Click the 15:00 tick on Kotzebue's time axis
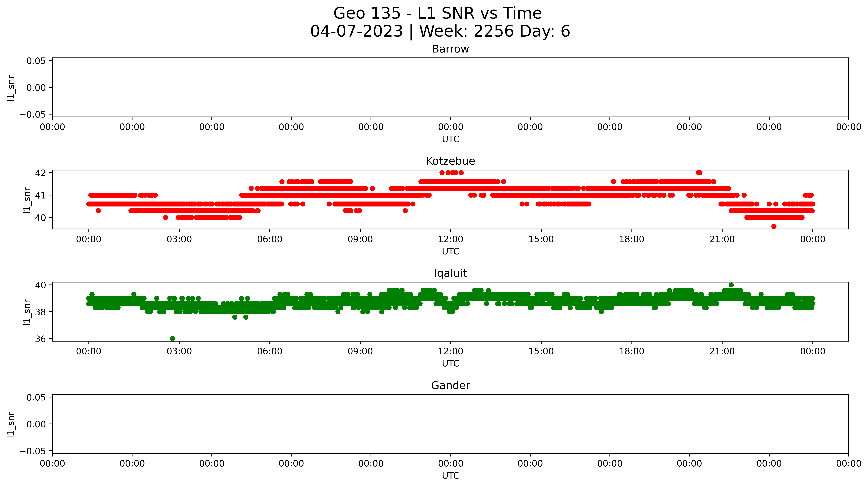This screenshot has height=487, width=868. point(541,239)
